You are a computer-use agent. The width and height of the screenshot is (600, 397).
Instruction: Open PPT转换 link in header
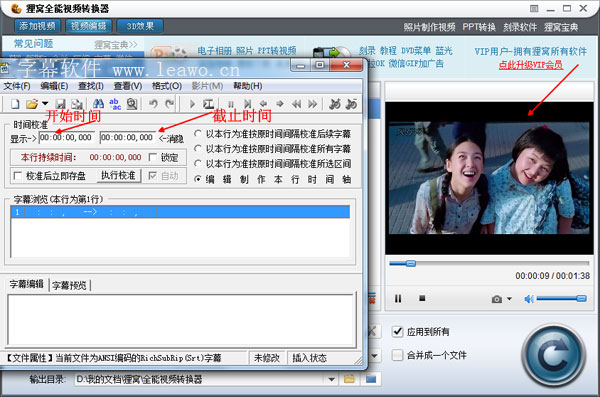click(479, 27)
